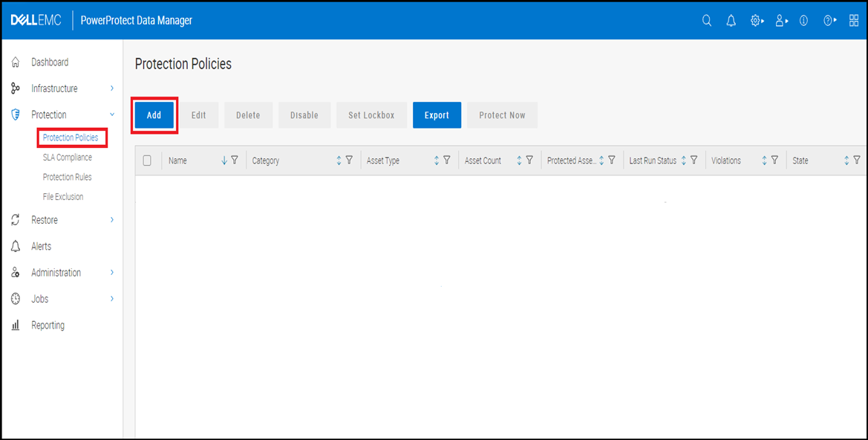Click the Edit button
The height and width of the screenshot is (440, 868).
tap(199, 115)
